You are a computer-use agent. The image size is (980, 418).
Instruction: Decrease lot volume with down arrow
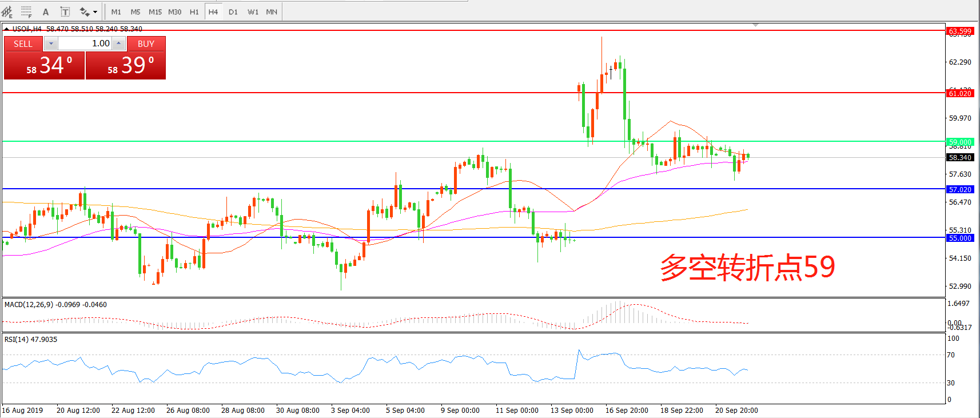point(51,43)
